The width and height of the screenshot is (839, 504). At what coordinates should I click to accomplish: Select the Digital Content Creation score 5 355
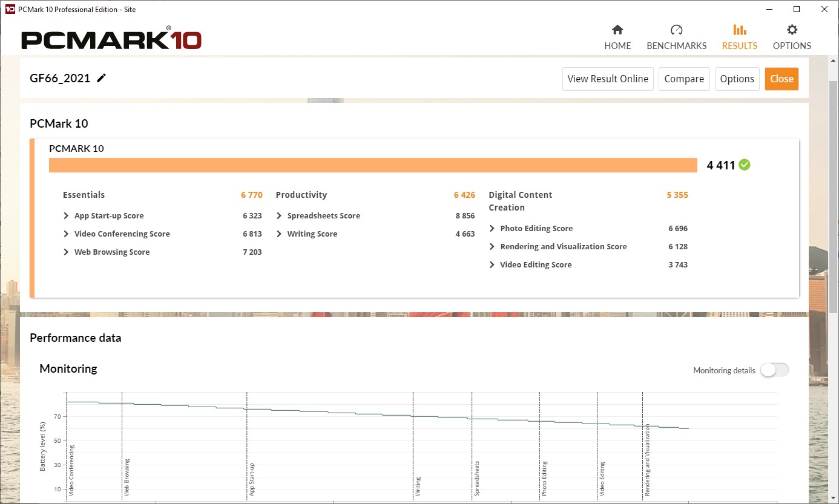pyautogui.click(x=677, y=195)
